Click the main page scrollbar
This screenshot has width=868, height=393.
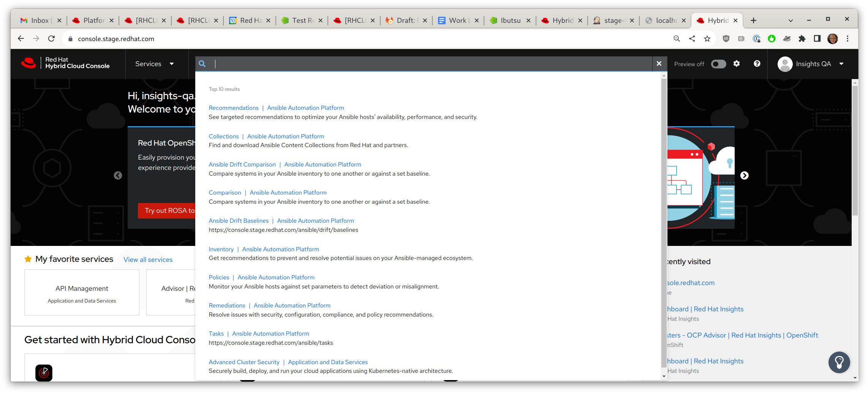tap(855, 150)
